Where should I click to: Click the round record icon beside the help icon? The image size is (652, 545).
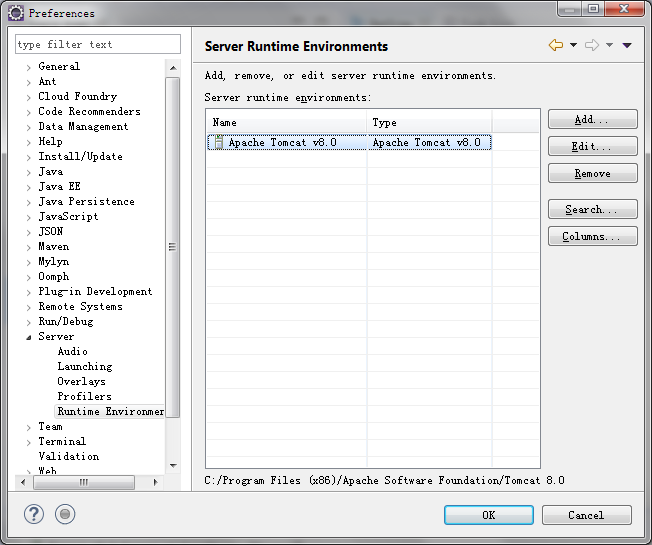[x=65, y=514]
